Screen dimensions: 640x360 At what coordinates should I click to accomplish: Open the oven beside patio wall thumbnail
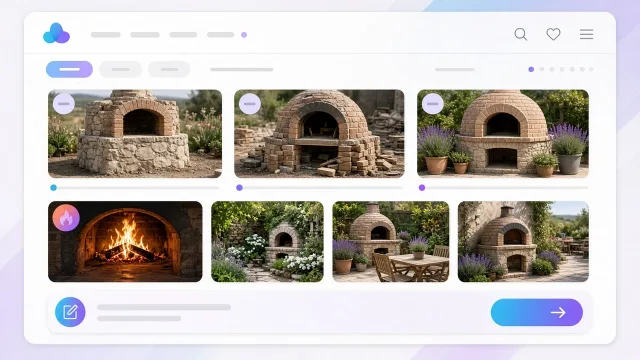[x=523, y=242]
